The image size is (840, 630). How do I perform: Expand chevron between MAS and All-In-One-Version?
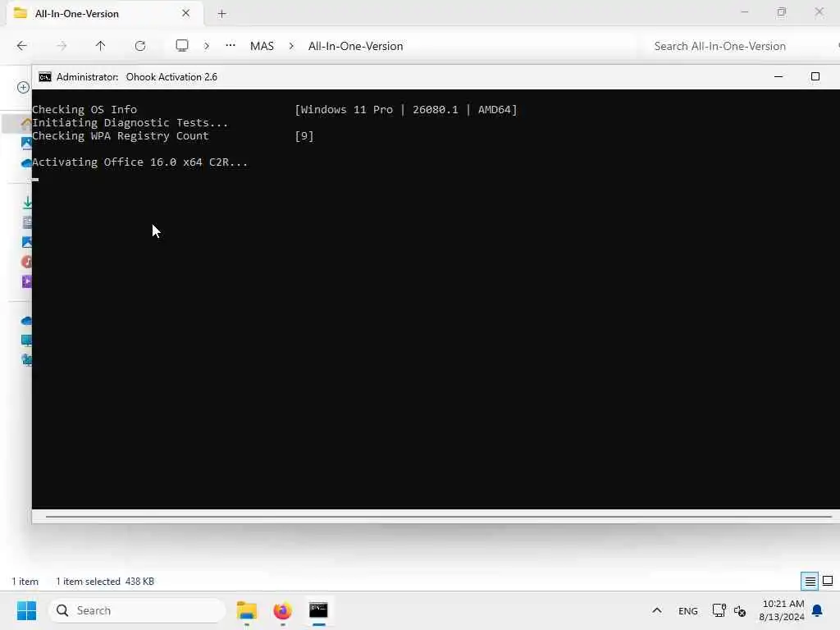pos(291,46)
